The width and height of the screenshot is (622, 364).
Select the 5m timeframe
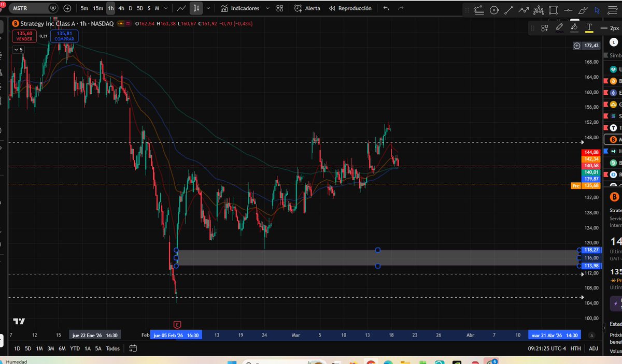pyautogui.click(x=84, y=8)
